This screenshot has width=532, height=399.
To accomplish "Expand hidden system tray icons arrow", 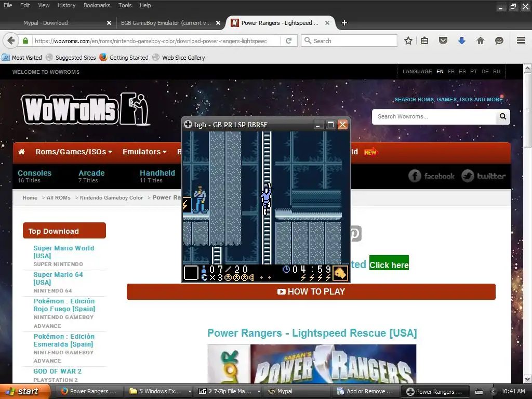I will [x=494, y=391].
